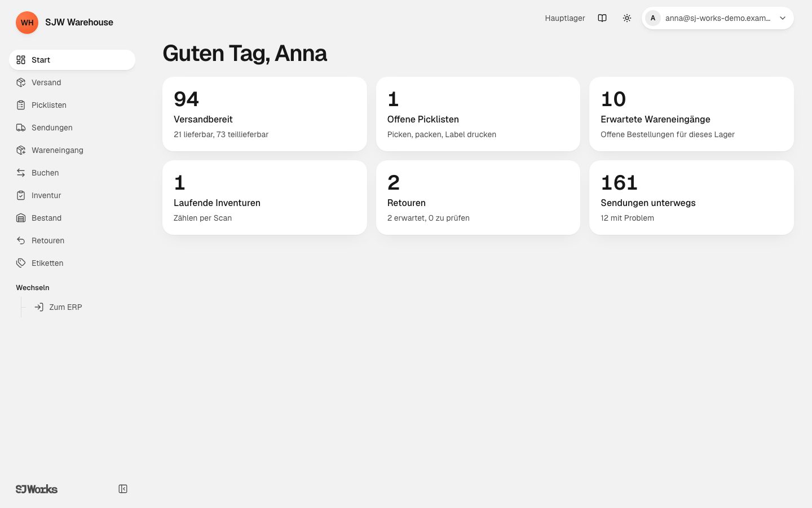Viewport: 812px width, 508px height.
Task: Open the Hauptlager warehouse selector
Action: click(x=565, y=18)
